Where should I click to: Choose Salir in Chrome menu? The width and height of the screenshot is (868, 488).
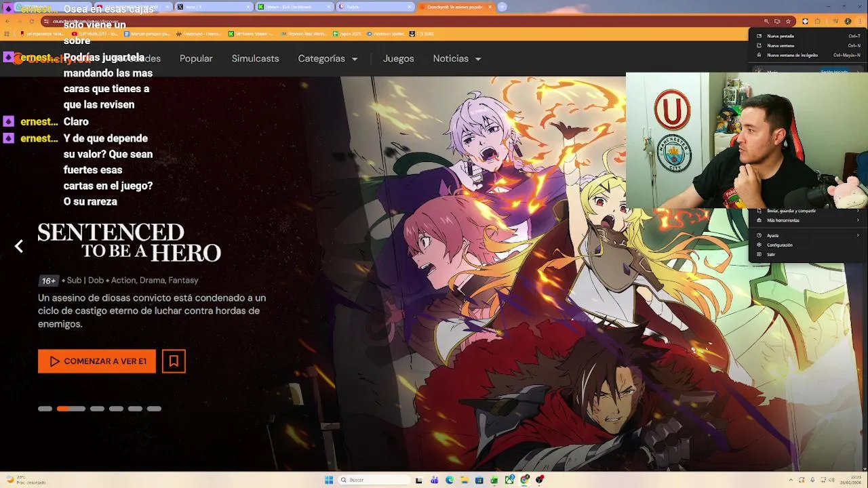808,254
